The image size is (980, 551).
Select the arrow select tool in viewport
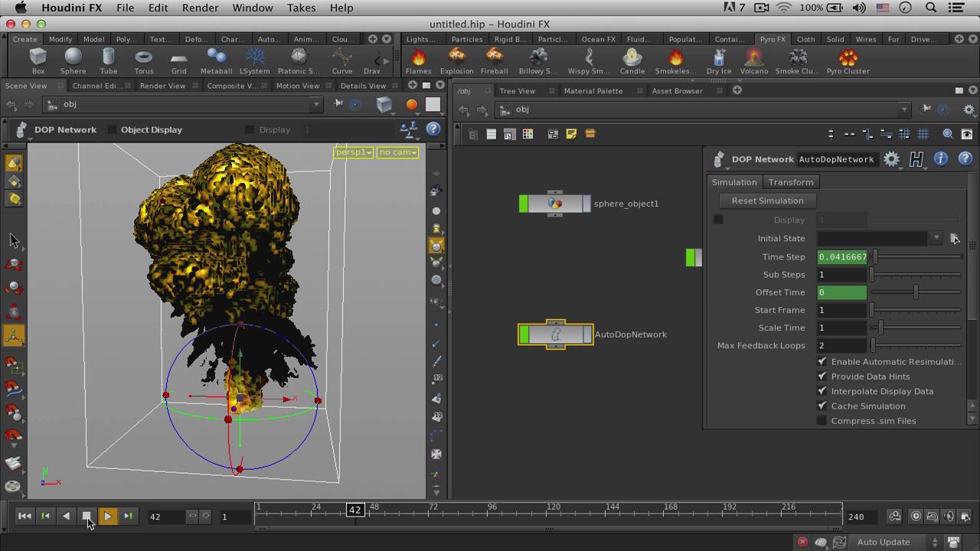[14, 240]
